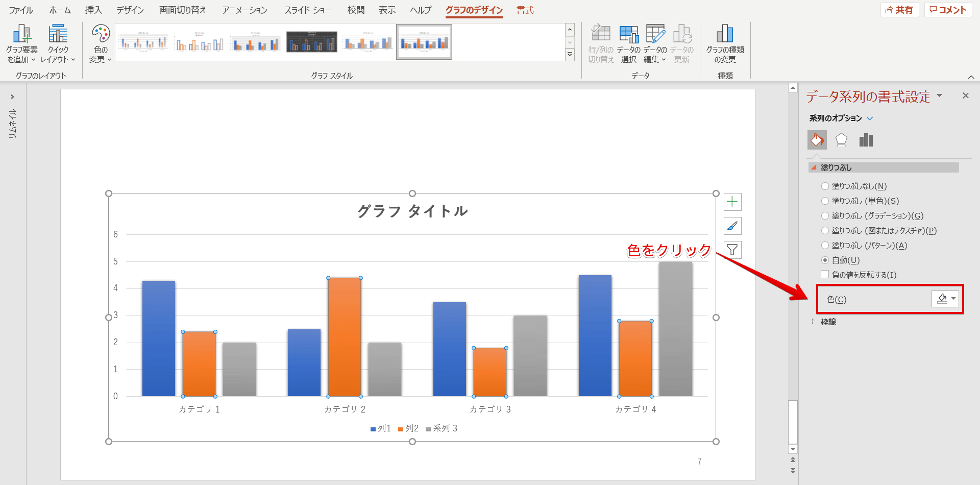Screen dimensions: 980x485
Task: Toggle 負の値を反転する checkbox
Action: 825,275
